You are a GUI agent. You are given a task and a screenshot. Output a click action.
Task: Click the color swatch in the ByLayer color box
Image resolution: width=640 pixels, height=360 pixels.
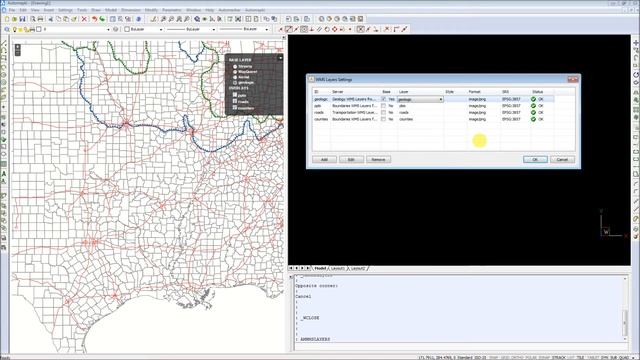point(127,29)
